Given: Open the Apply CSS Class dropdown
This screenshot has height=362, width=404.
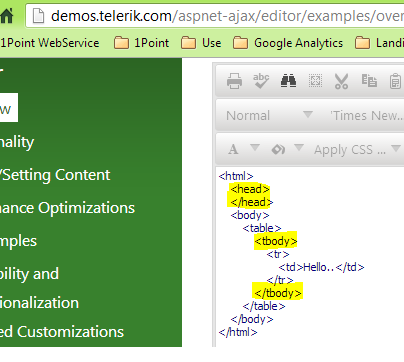Looking at the screenshot, I should click(357, 149).
